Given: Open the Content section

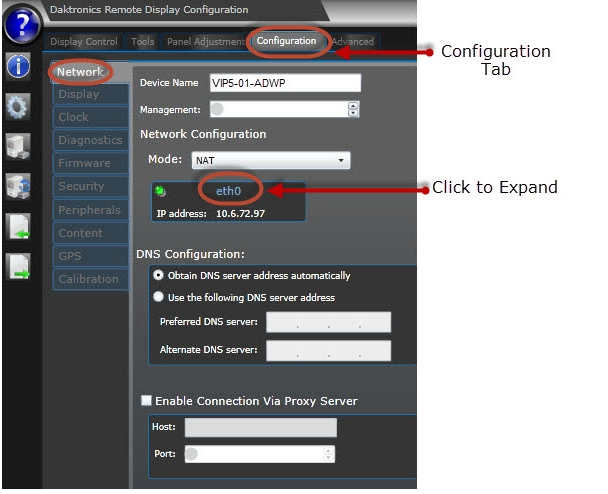Looking at the screenshot, I should click(91, 233).
